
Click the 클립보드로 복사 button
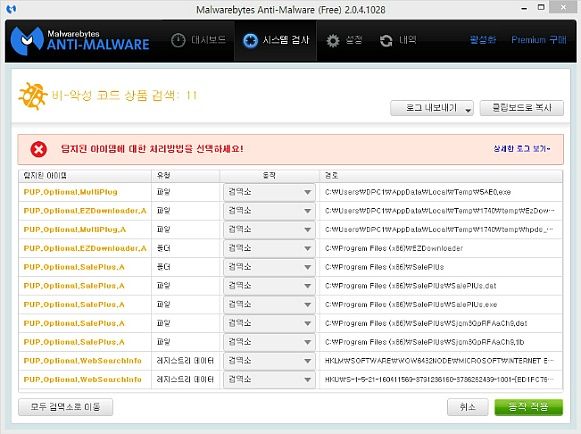point(522,108)
